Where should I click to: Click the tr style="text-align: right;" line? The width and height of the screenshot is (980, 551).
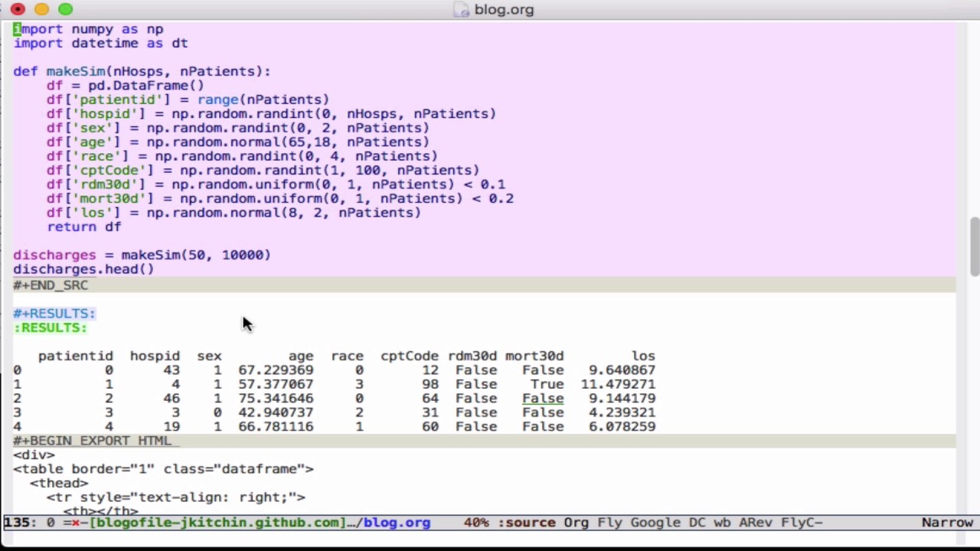pos(175,497)
